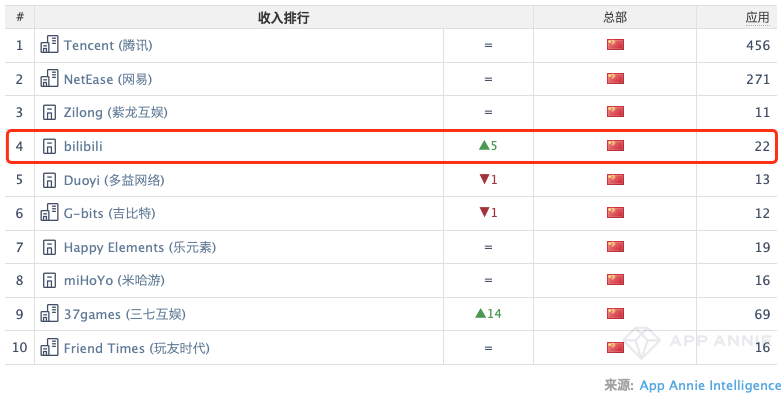The height and width of the screenshot is (403, 781).
Task: Click the red down arrow for Duoyi
Action: pos(484,179)
